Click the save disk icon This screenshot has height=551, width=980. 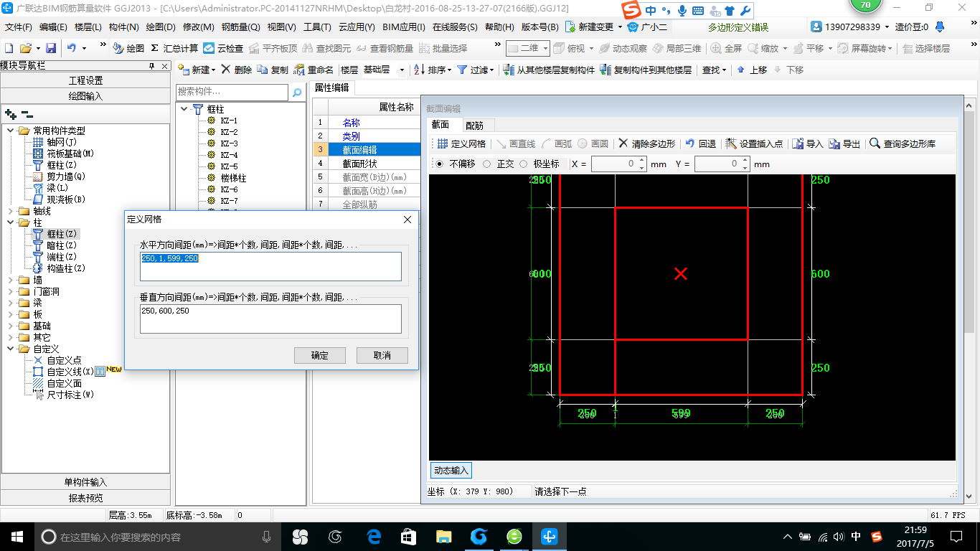click(51, 48)
